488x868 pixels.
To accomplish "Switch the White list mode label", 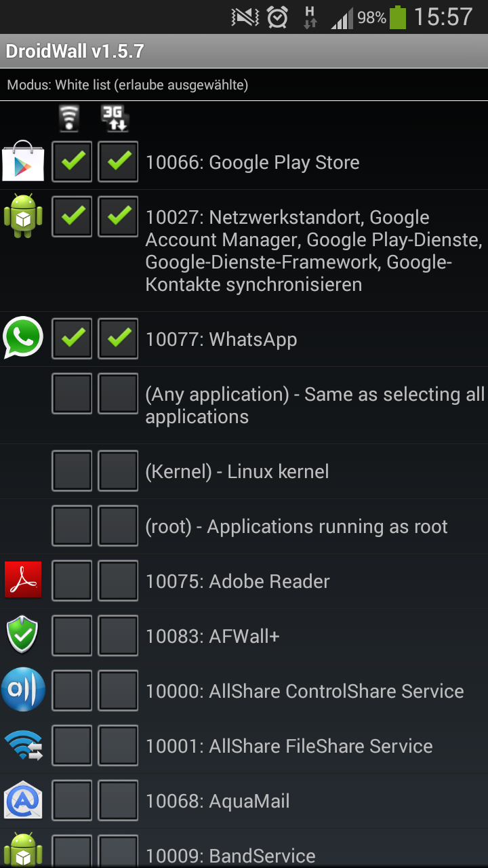I will pyautogui.click(x=127, y=85).
